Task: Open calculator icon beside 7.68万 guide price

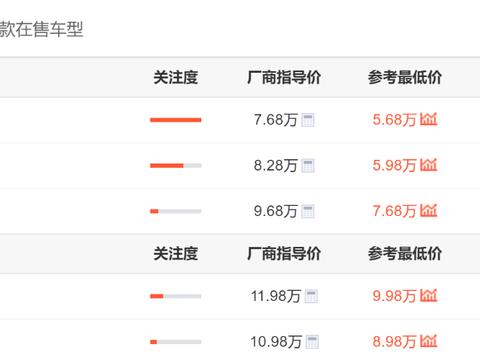Action: click(308, 120)
